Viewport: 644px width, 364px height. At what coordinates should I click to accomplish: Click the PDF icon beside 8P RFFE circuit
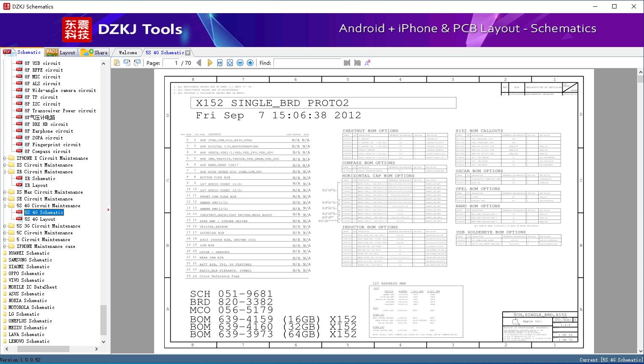(19, 70)
